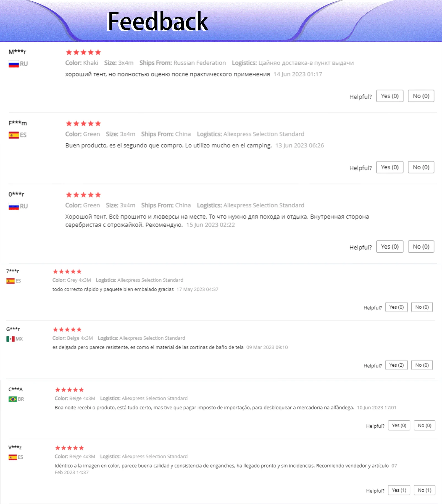Vote No (0) on 7***r's Grey 4x3M review
This screenshot has height=504, width=442.
(422, 307)
